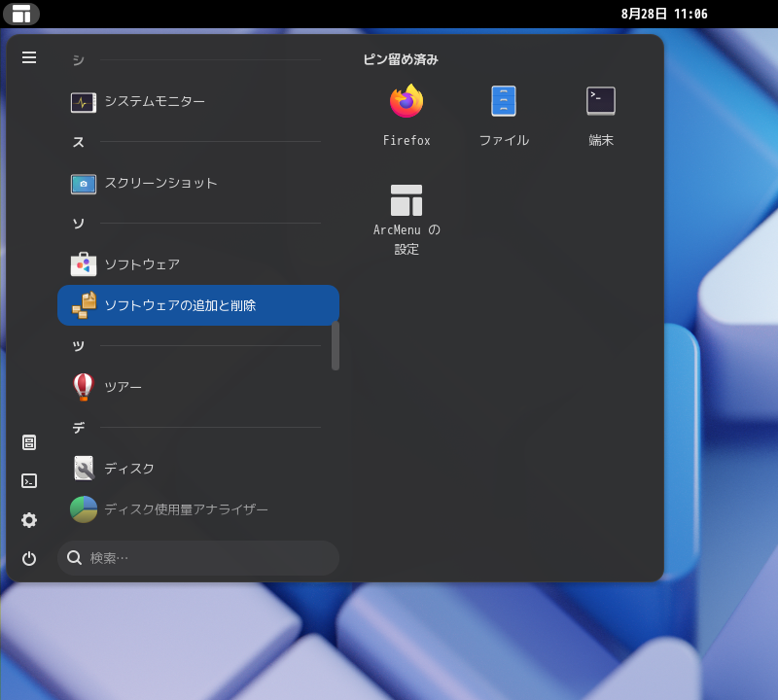
Task: Launch Firefox from pinned apps
Action: (x=407, y=101)
